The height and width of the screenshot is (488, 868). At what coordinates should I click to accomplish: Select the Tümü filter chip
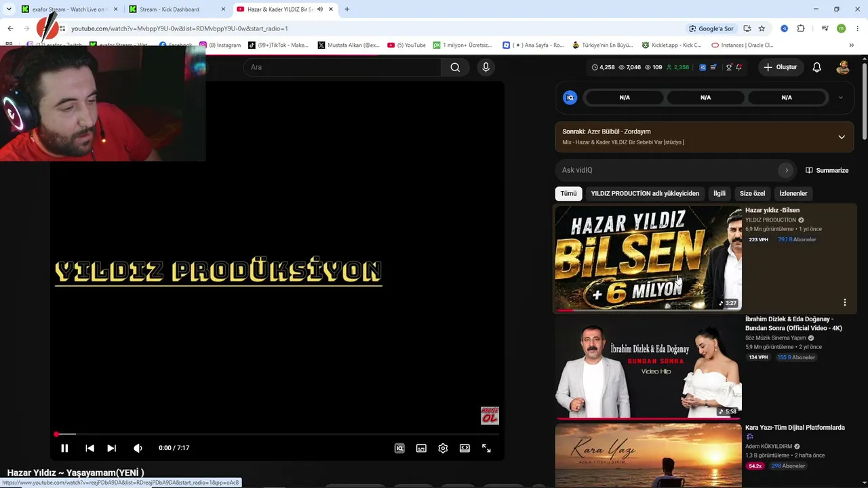[568, 193]
